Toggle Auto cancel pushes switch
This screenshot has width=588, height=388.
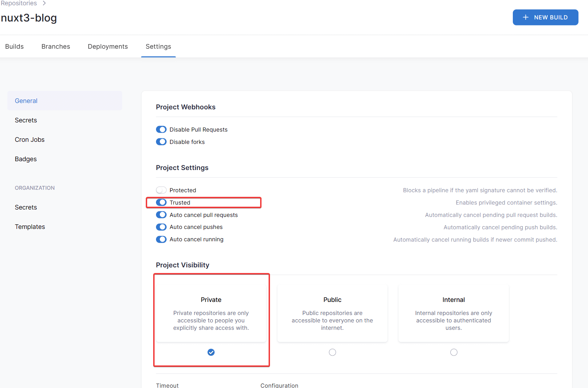[161, 227]
